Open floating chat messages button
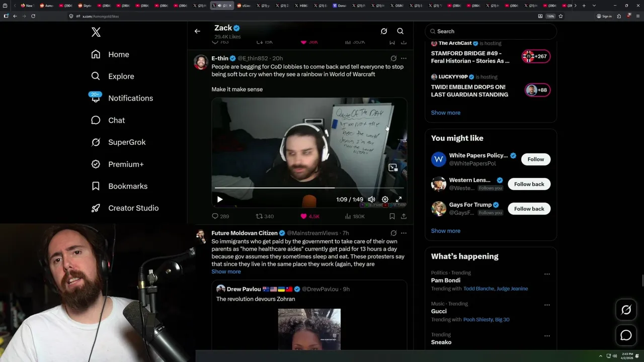This screenshot has height=362, width=644. click(626, 335)
